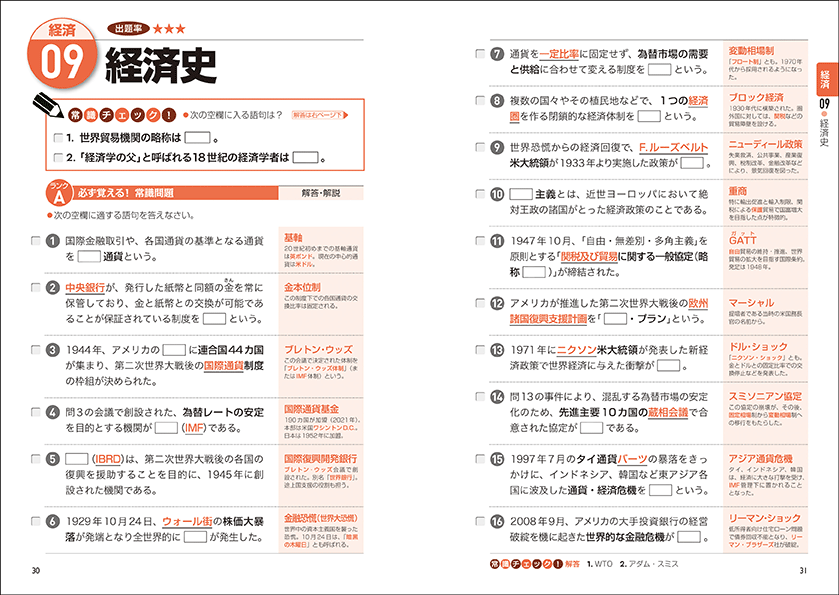Click the three stars beside 出題率
This screenshot has width=839, height=595.
coord(169,29)
